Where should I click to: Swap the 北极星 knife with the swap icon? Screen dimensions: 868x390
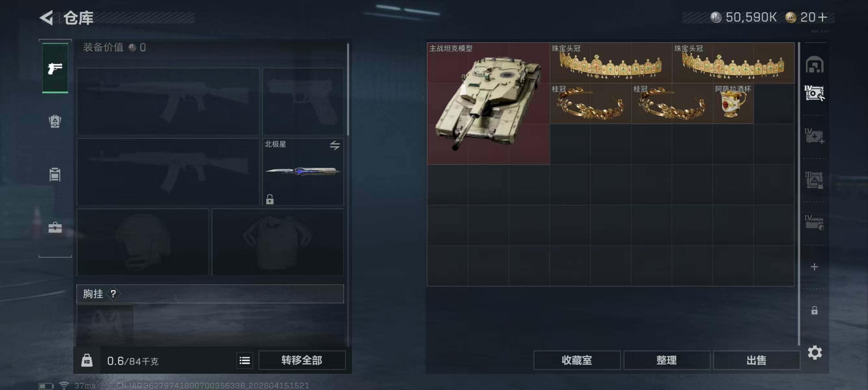click(x=335, y=145)
